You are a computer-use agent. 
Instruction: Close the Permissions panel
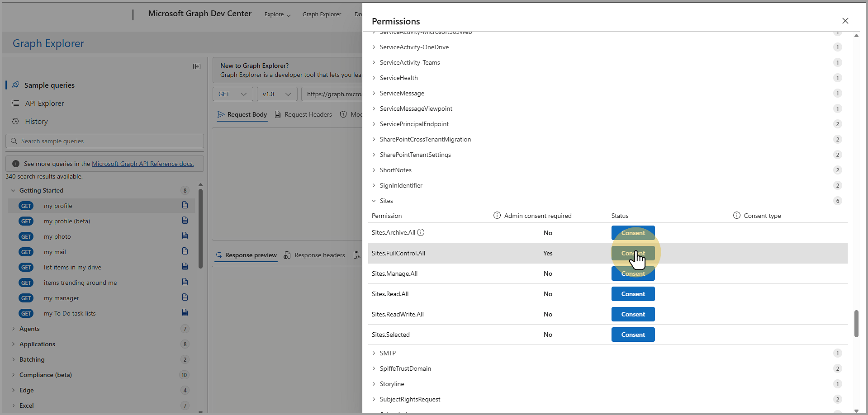845,21
